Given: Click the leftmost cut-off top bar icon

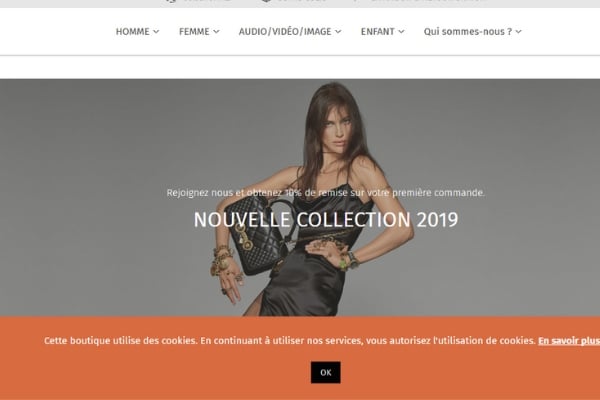Looking at the screenshot, I should (x=171, y=1).
